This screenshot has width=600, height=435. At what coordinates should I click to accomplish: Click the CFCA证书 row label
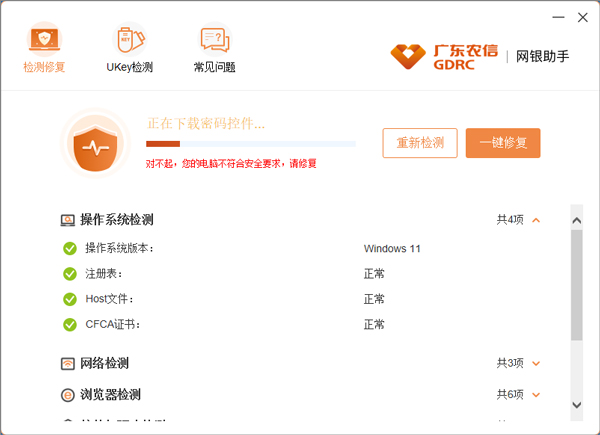point(113,324)
